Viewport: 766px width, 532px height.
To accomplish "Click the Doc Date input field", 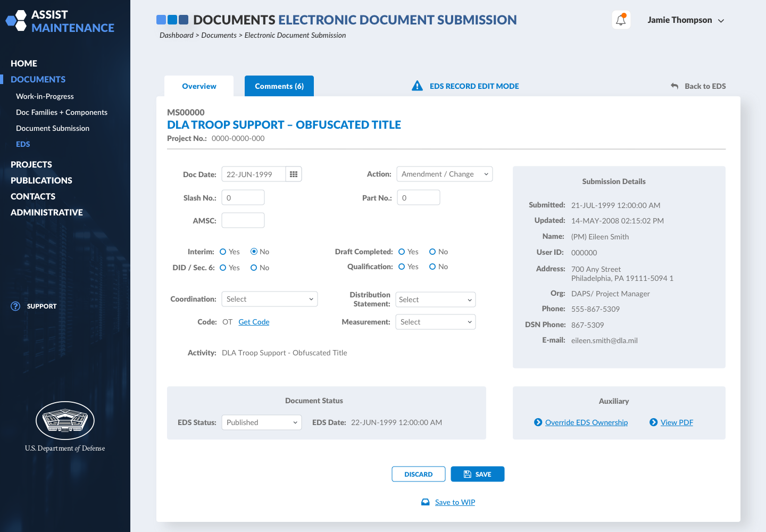I will tap(254, 174).
